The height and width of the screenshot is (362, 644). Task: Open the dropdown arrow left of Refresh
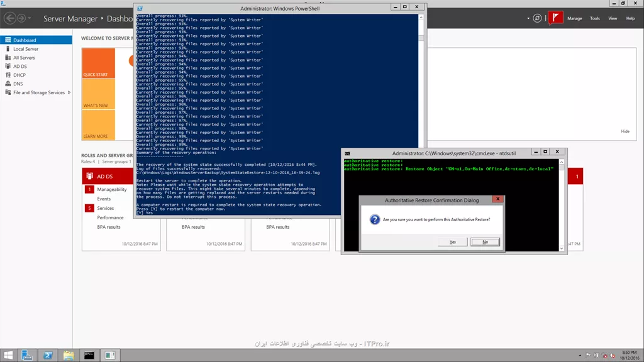pyautogui.click(x=528, y=18)
